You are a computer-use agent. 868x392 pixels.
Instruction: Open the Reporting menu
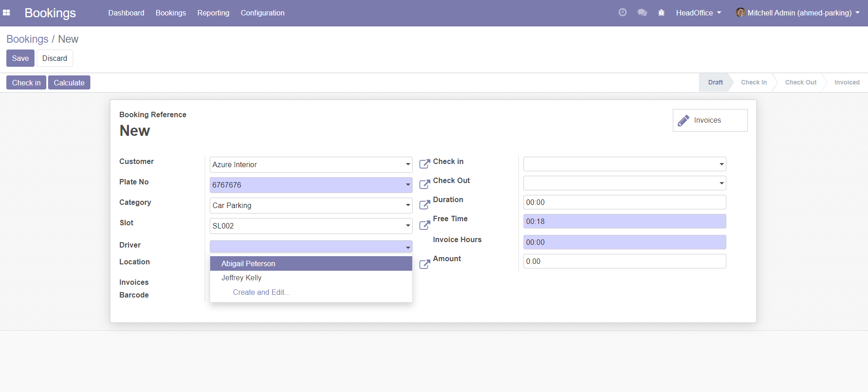(x=213, y=13)
